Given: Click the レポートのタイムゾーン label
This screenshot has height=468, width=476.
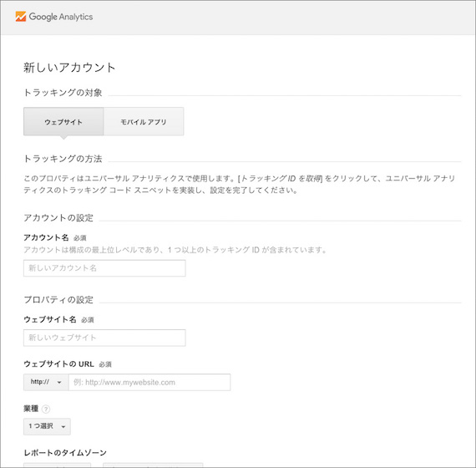Looking at the screenshot, I should tap(65, 453).
